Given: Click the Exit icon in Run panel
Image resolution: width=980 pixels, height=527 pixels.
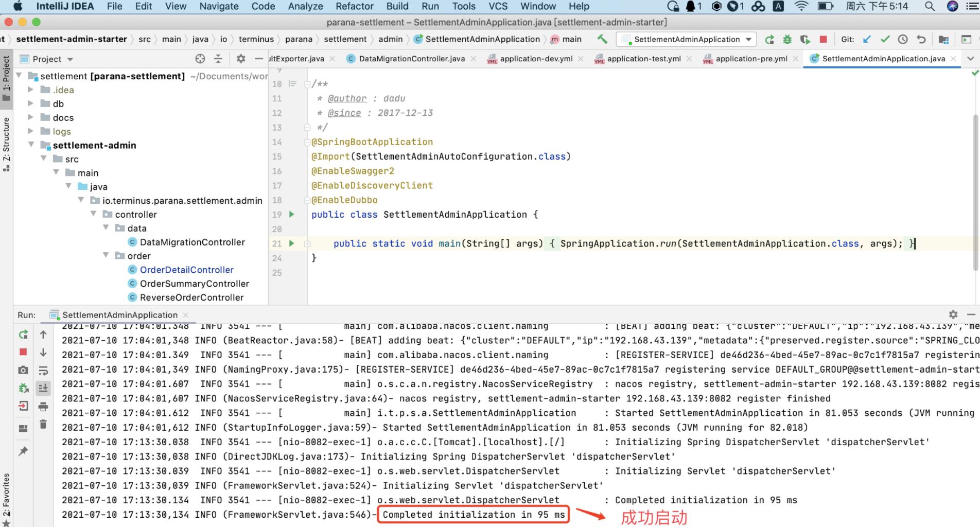Looking at the screenshot, I should pyautogui.click(x=23, y=406).
